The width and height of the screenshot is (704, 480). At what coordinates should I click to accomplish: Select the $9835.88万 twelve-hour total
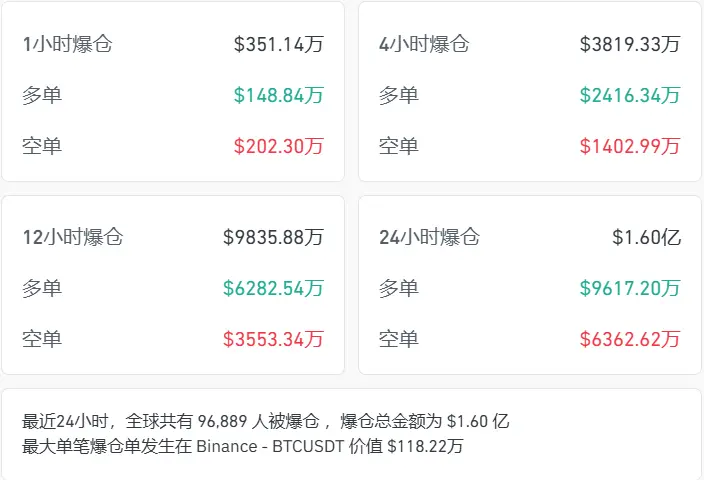coord(274,237)
